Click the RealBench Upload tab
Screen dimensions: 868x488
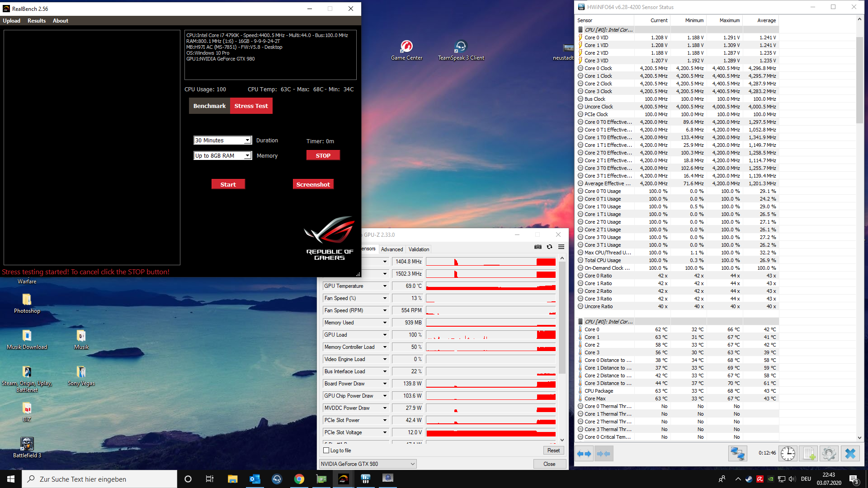click(12, 20)
